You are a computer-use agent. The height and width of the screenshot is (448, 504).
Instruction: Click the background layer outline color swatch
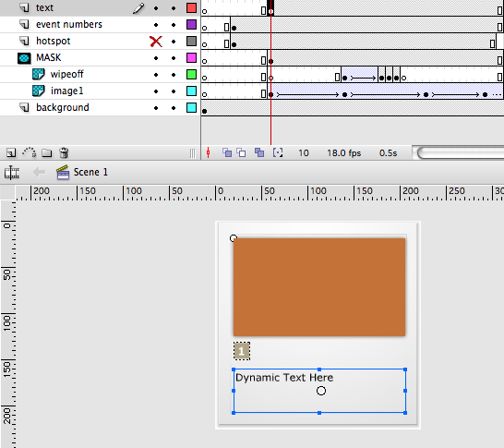coord(192,108)
